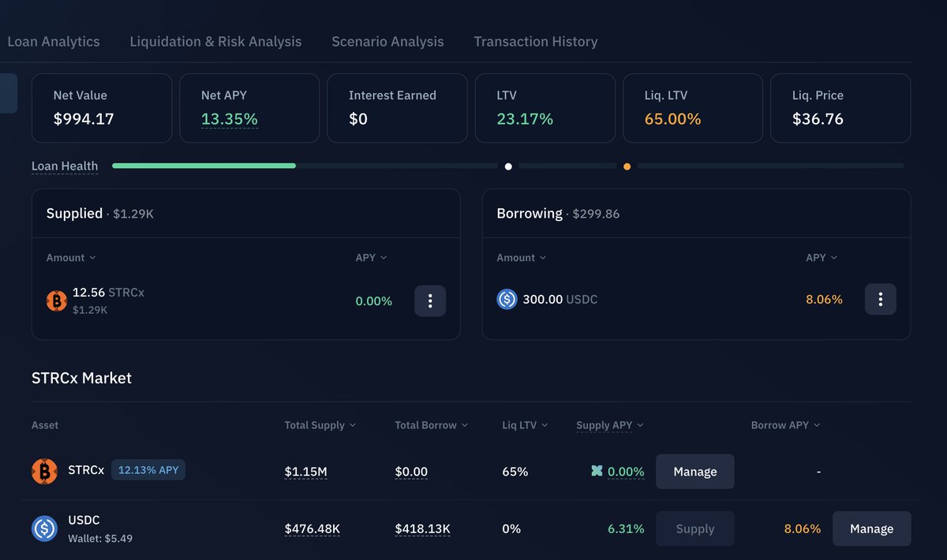Click the green Loan Health progress bar
The height and width of the screenshot is (560, 947).
(x=204, y=166)
